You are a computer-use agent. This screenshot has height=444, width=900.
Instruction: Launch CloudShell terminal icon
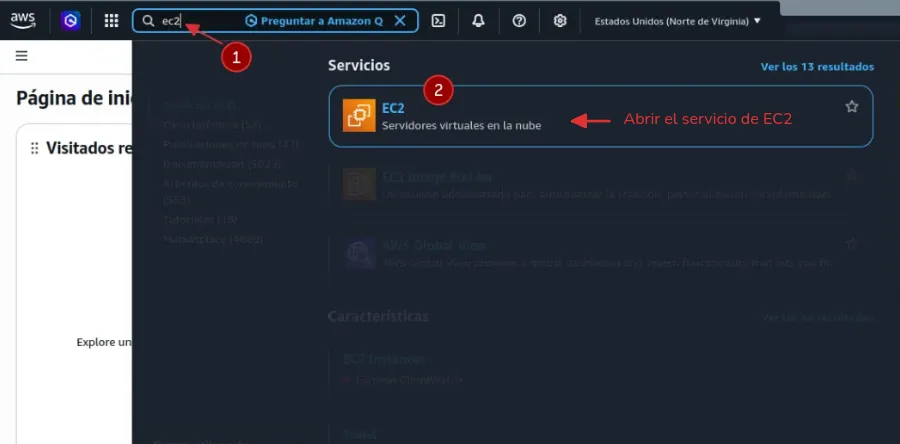(439, 21)
